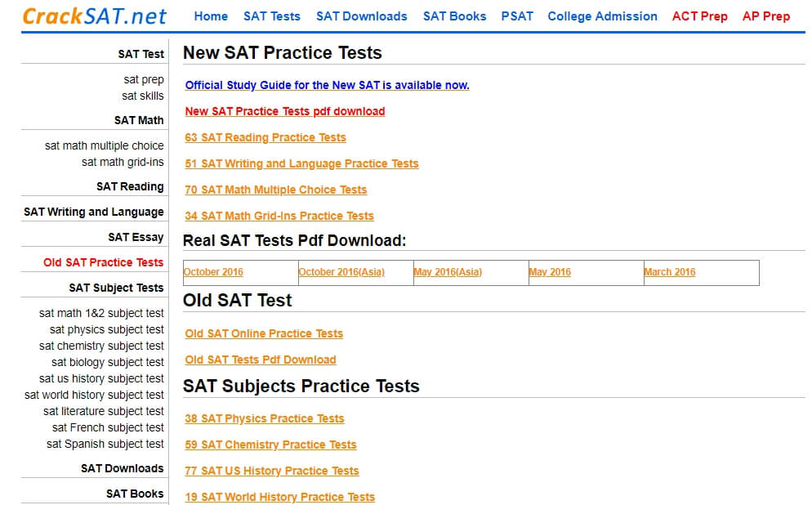Select SAT Essay in the sidebar
The width and height of the screenshot is (812, 505).
pyautogui.click(x=136, y=237)
